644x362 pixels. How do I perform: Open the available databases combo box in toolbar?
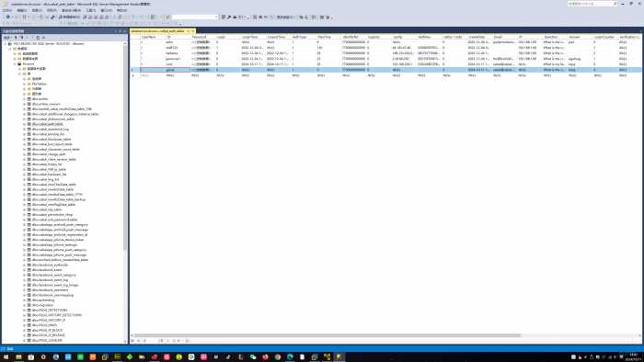(195, 17)
